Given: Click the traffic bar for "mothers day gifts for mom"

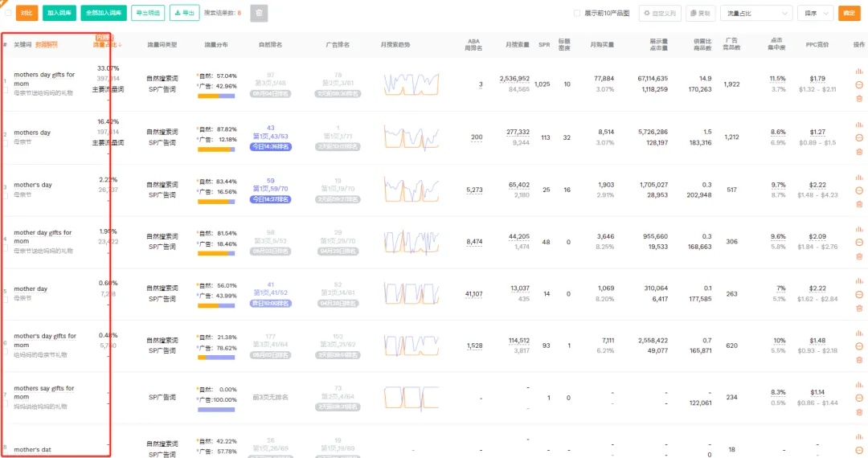Looking at the screenshot, I should [x=216, y=96].
